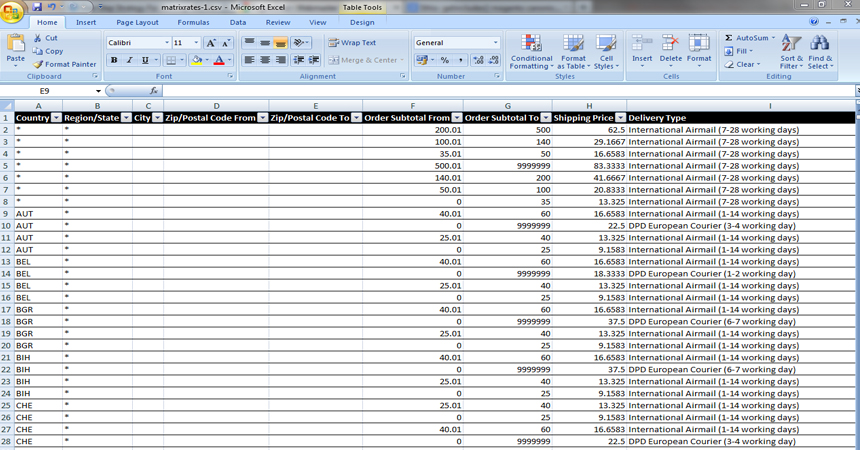Toggle bold formatting
This screenshot has width=860, height=450.
(x=114, y=61)
